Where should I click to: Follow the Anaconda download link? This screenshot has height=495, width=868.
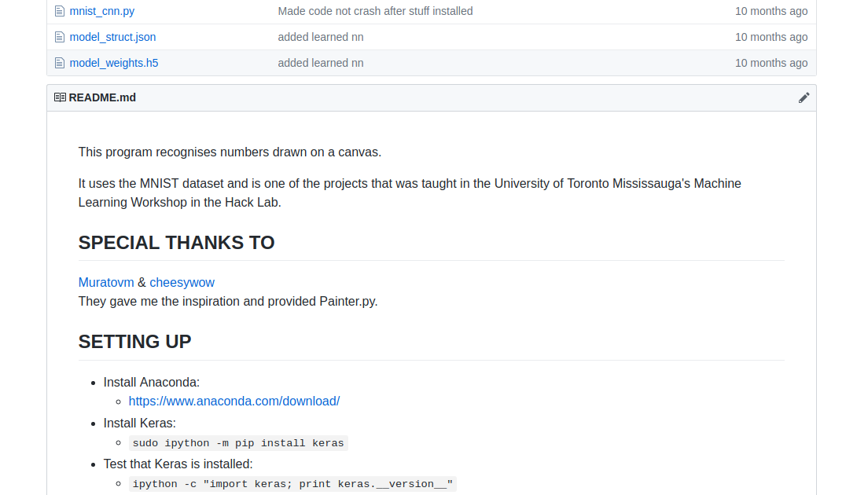(234, 401)
